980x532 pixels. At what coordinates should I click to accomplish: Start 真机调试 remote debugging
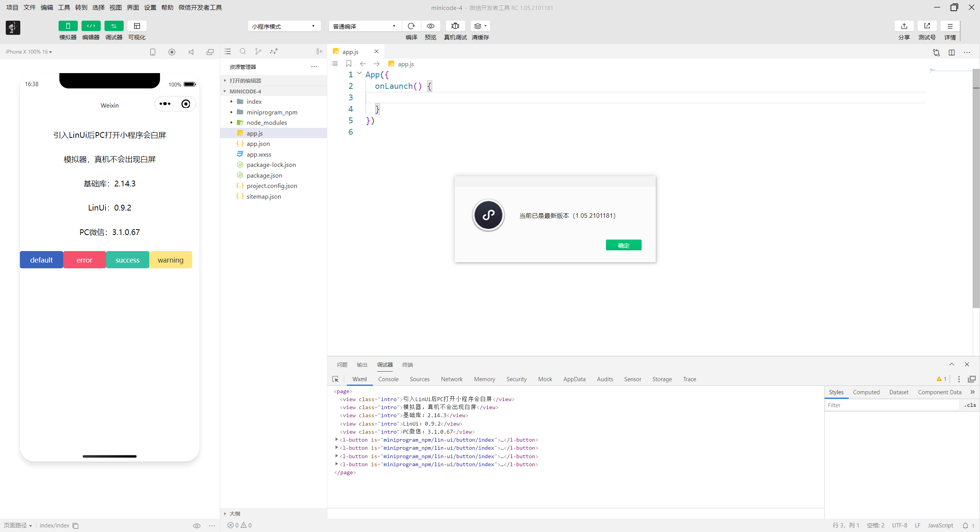[x=455, y=26]
